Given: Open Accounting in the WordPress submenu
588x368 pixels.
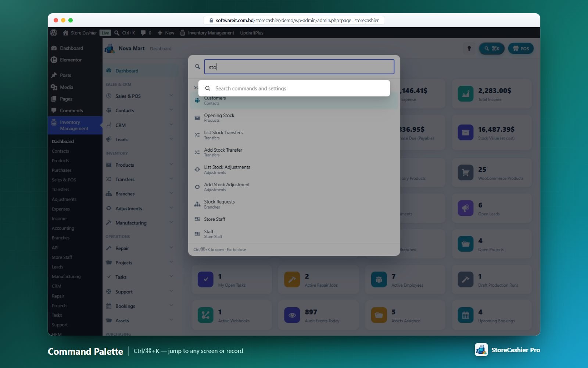Looking at the screenshot, I should pos(63,228).
